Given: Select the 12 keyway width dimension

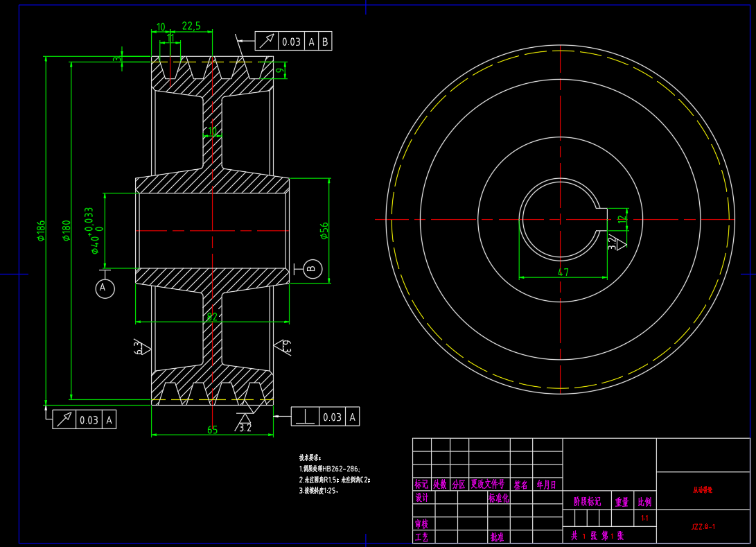Looking at the screenshot, I should pos(622,217).
